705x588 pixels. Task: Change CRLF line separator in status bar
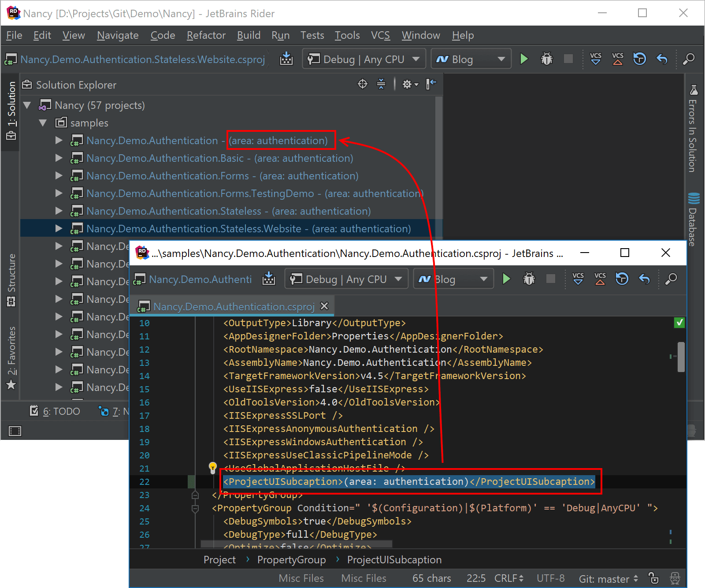coord(509,578)
